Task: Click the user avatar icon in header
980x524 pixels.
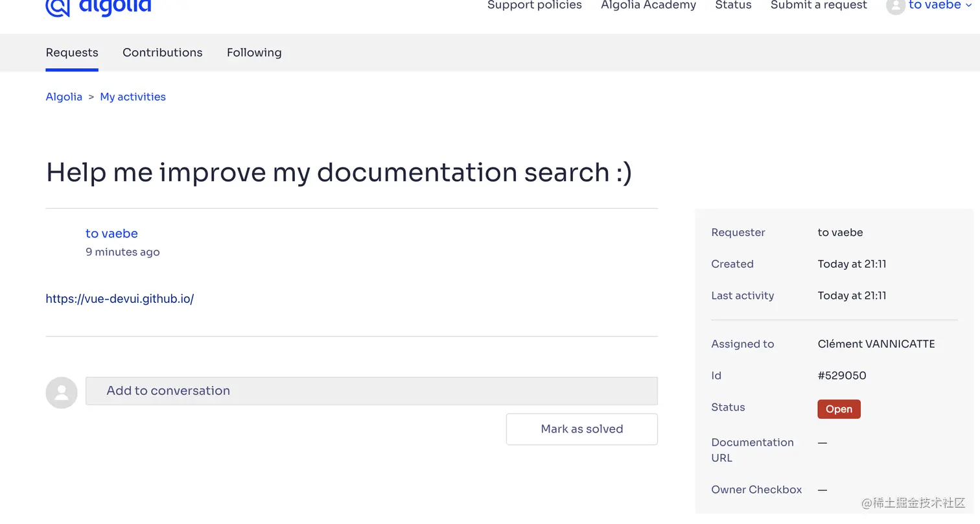Action: tap(896, 6)
